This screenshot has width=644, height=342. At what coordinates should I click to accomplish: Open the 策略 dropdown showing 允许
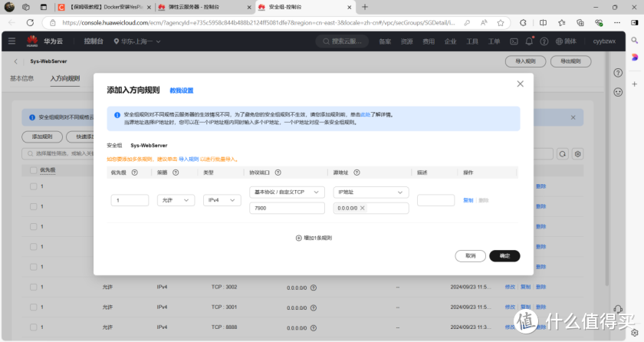[x=176, y=200]
